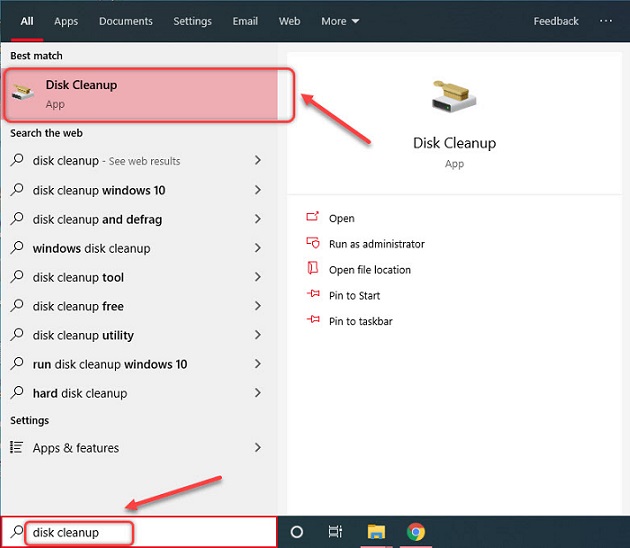Image resolution: width=630 pixels, height=548 pixels.
Task: Click the magnifier beside 'disk cleanup free'
Action: click(x=17, y=306)
